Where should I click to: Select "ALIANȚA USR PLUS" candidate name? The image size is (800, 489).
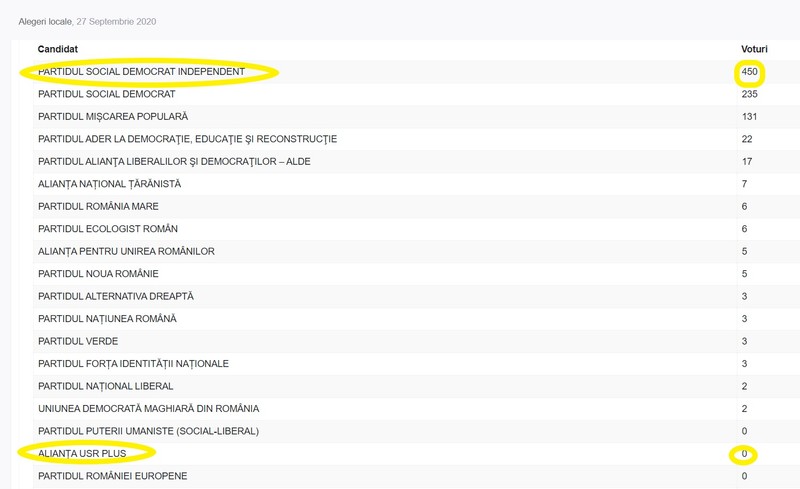point(82,453)
